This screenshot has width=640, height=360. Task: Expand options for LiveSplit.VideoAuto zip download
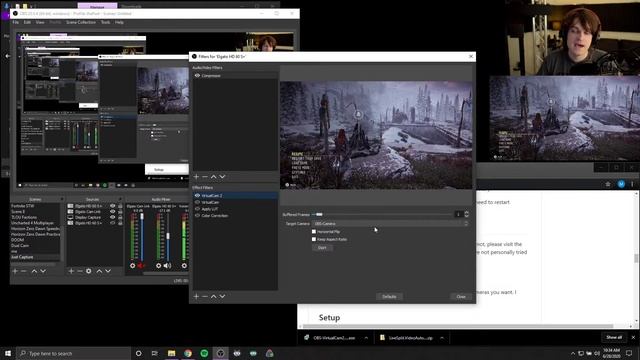(442, 338)
